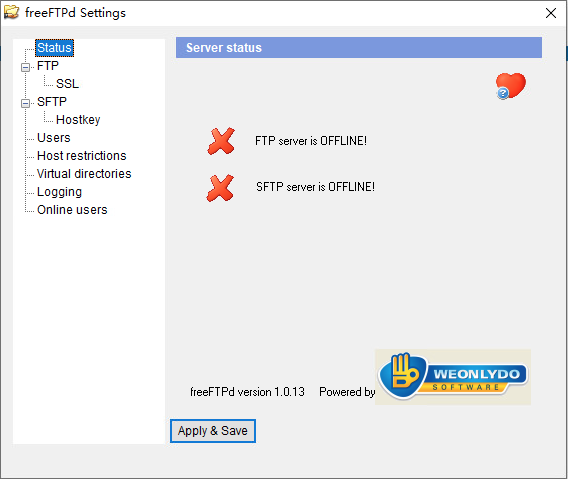Viewport: 568px width, 479px height.
Task: Open the SFTP settings page
Action: coord(52,102)
